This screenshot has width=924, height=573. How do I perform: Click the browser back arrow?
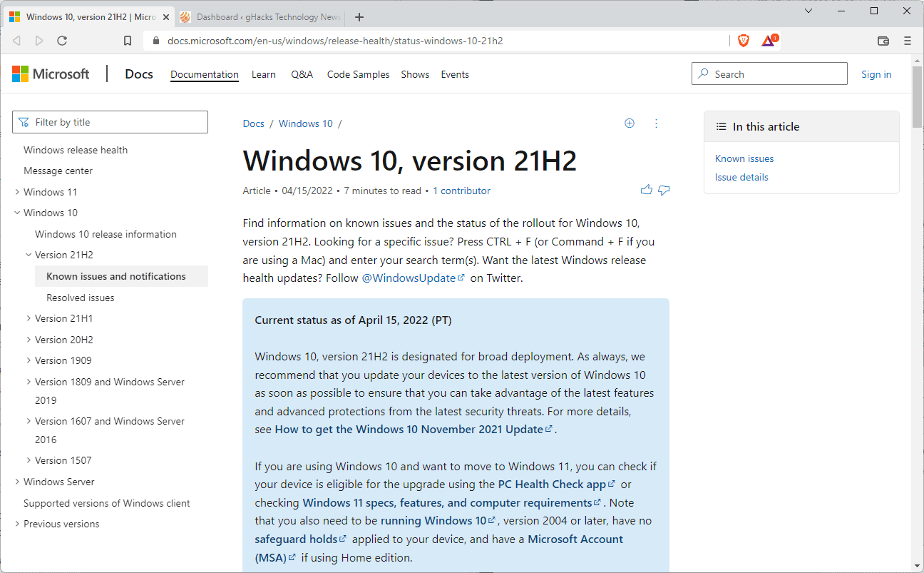(x=16, y=41)
